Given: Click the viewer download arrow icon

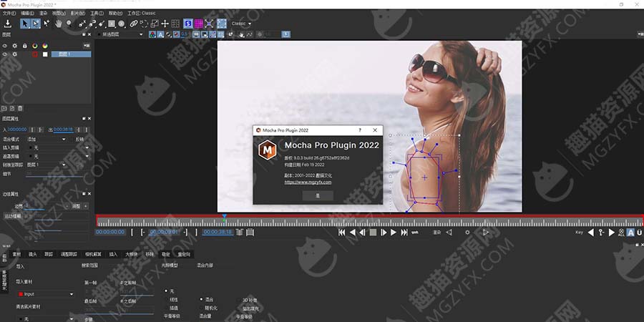Looking at the screenshot, I should 286,34.
